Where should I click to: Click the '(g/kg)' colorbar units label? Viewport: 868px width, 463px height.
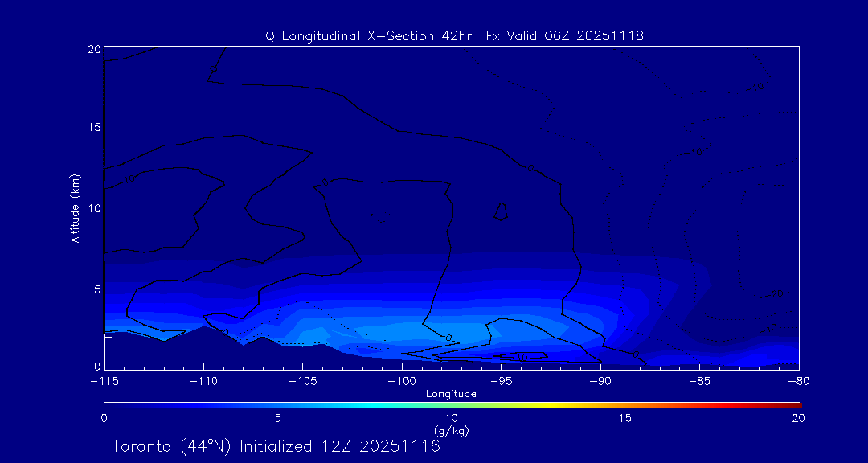point(451,432)
